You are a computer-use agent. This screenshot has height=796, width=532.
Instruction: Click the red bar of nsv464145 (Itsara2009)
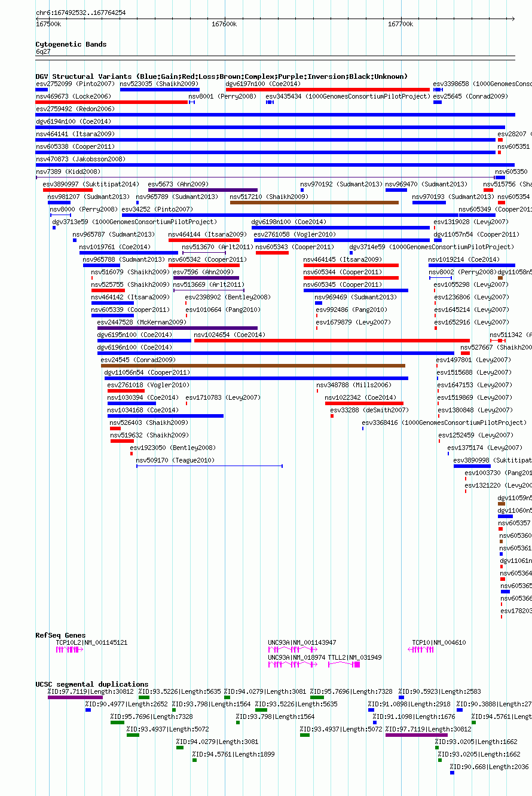351,265
